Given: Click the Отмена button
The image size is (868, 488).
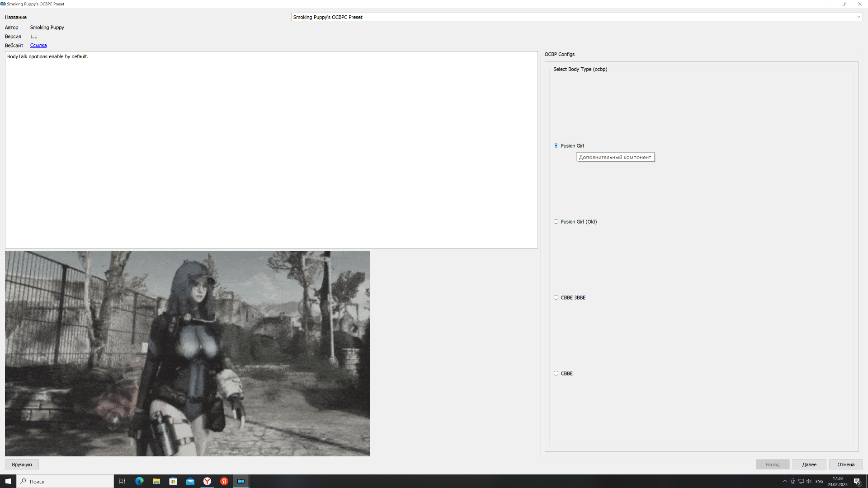Looking at the screenshot, I should click(845, 465).
